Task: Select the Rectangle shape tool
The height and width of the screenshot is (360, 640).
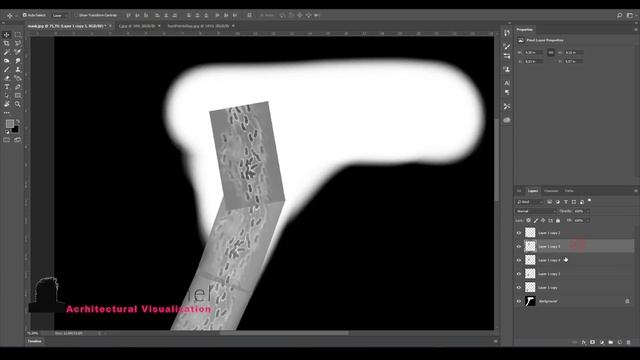Action: [18, 96]
